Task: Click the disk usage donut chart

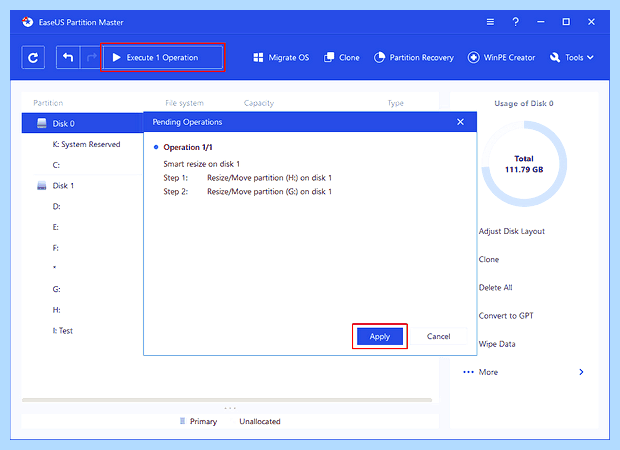Action: tap(524, 164)
